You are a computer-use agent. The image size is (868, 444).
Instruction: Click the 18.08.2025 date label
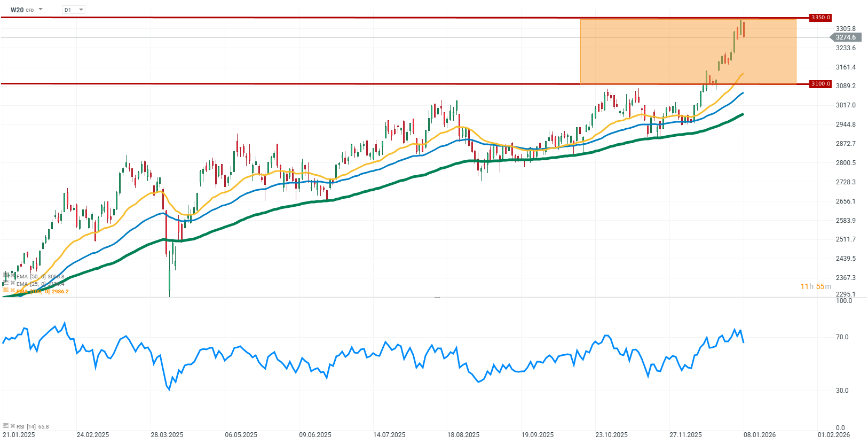click(x=463, y=434)
